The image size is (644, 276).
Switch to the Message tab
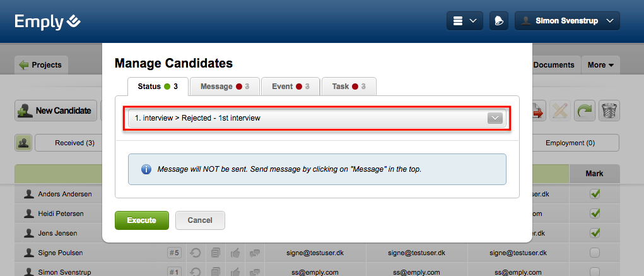click(225, 87)
